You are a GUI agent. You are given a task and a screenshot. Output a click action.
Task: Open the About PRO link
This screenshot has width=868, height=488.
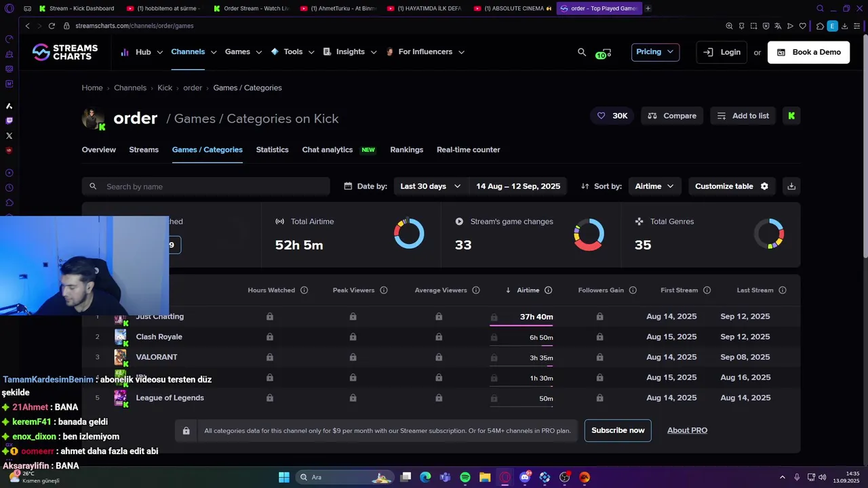[687, 430]
